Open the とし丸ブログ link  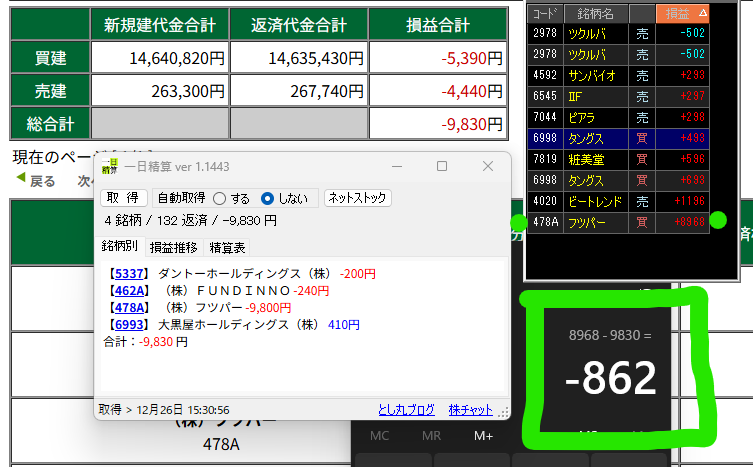pos(406,409)
